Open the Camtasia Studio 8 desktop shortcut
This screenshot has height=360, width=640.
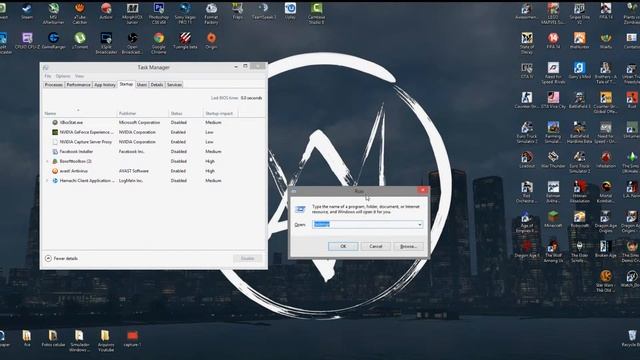[x=316, y=13]
